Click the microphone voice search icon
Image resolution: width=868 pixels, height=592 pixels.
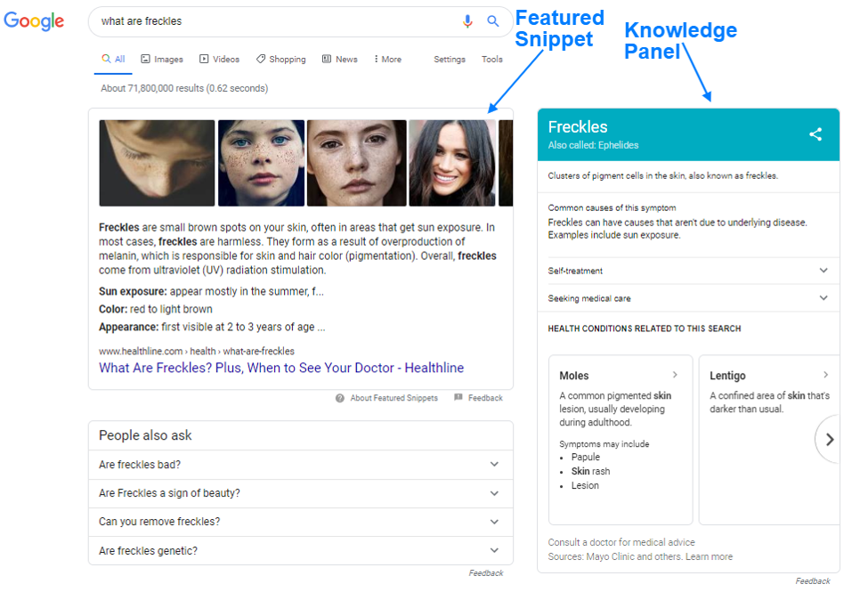pyautogui.click(x=467, y=21)
